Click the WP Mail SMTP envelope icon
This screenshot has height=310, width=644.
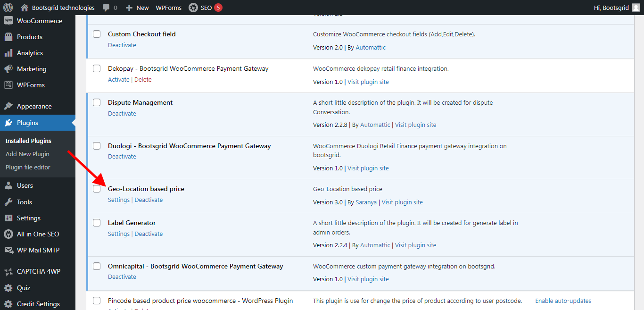(x=8, y=250)
